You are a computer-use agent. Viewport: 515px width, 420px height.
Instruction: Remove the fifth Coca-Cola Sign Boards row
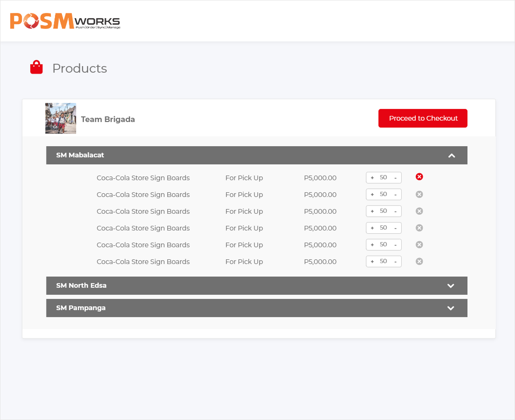coord(419,244)
